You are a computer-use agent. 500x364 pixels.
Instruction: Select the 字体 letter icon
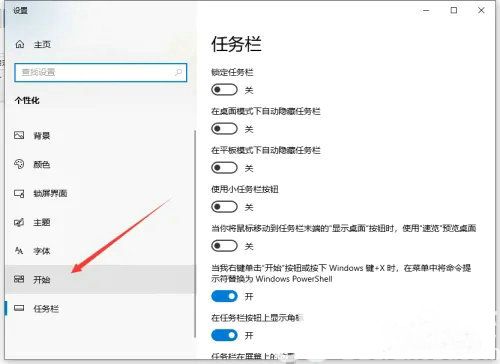pyautogui.click(x=19, y=251)
